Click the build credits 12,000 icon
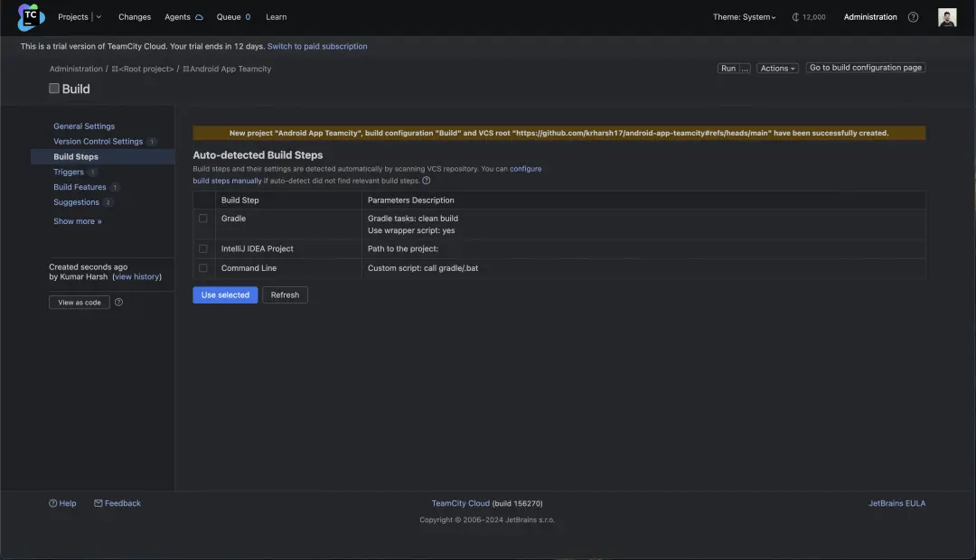Screen dimensions: 976x560 pos(796,17)
